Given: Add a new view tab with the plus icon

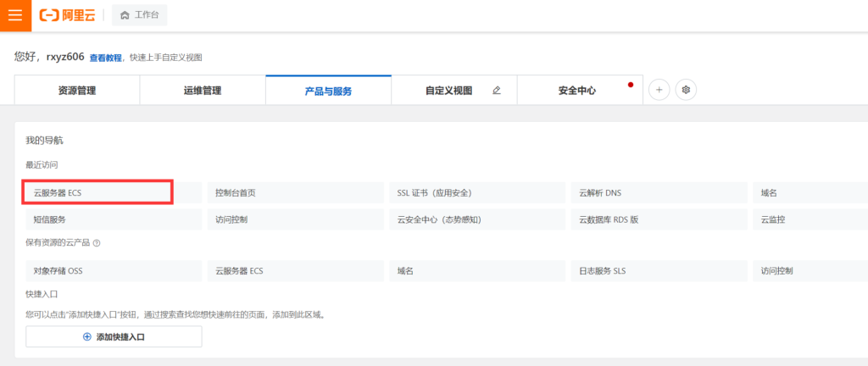Looking at the screenshot, I should 659,90.
